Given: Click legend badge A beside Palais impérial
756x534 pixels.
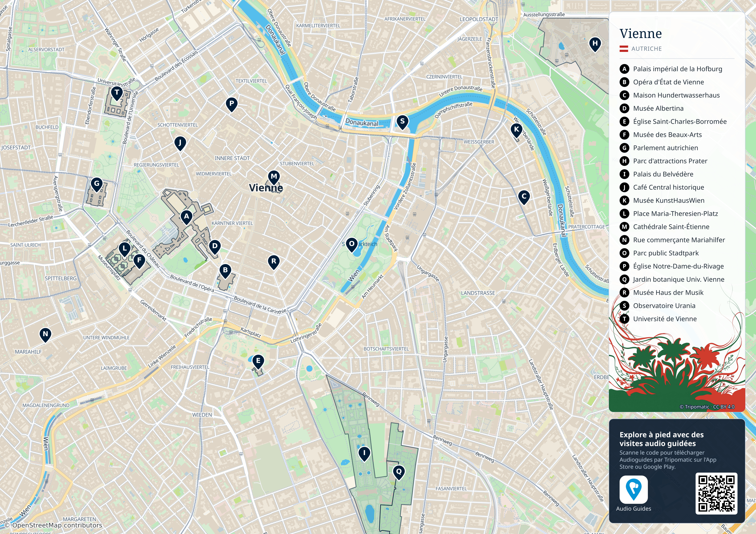Looking at the screenshot, I should pyautogui.click(x=624, y=69).
